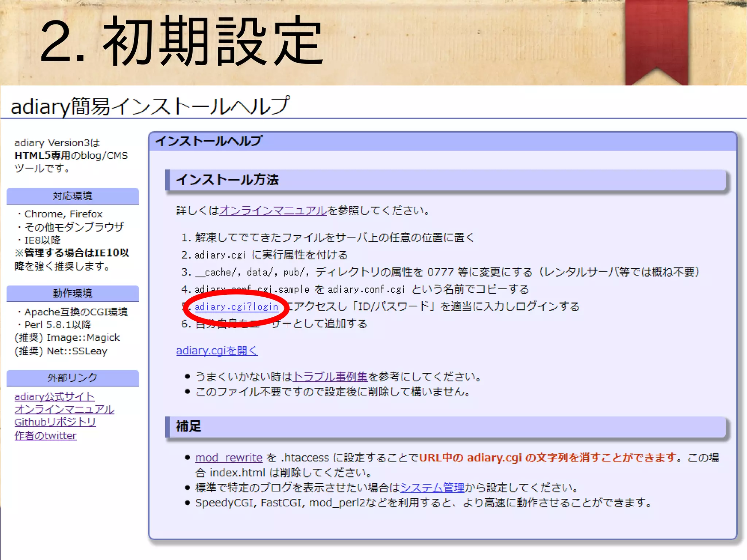The image size is (747, 560).
Task: Click the 動作環境 sidebar heading
Action: coord(73,293)
